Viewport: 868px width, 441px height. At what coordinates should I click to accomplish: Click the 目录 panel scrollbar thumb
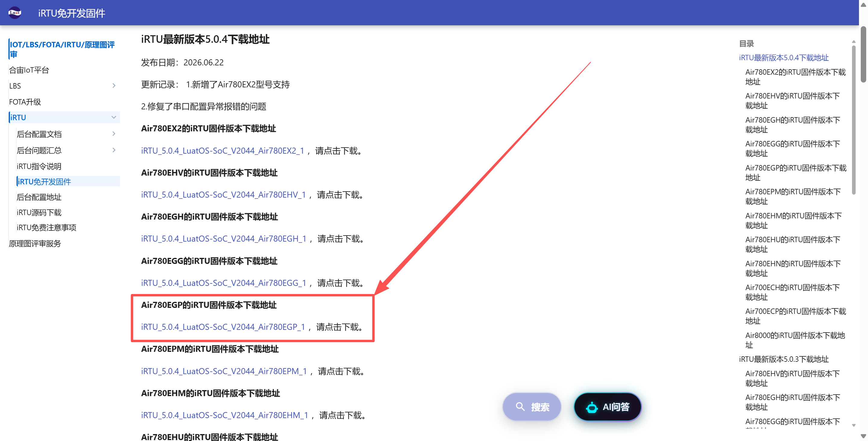[854, 120]
